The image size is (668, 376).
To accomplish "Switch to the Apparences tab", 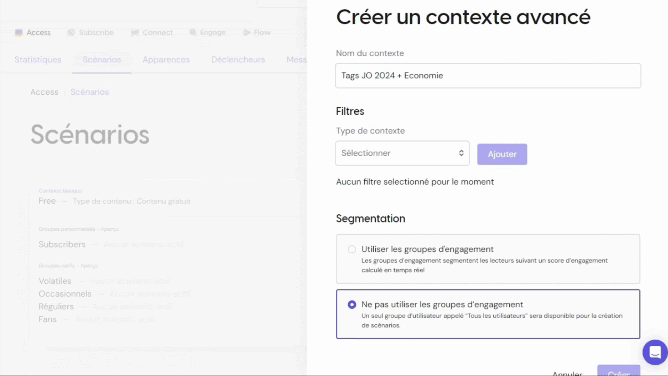I will click(166, 60).
